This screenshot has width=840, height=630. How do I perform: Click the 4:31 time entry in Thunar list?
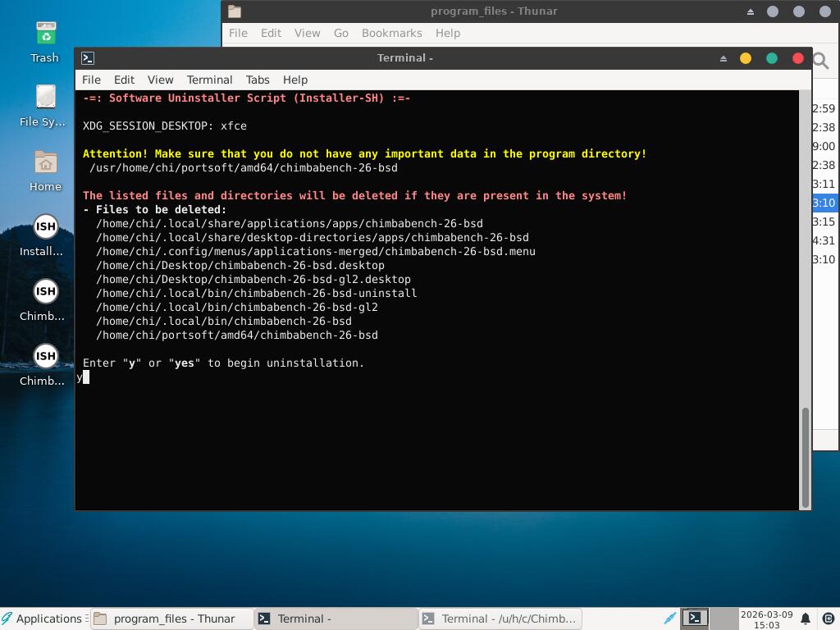pyautogui.click(x=824, y=240)
